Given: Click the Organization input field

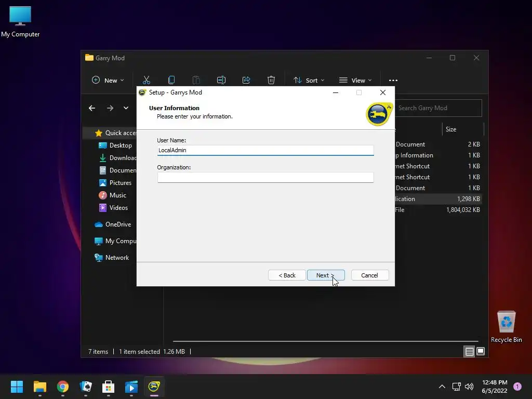Looking at the screenshot, I should point(265,177).
